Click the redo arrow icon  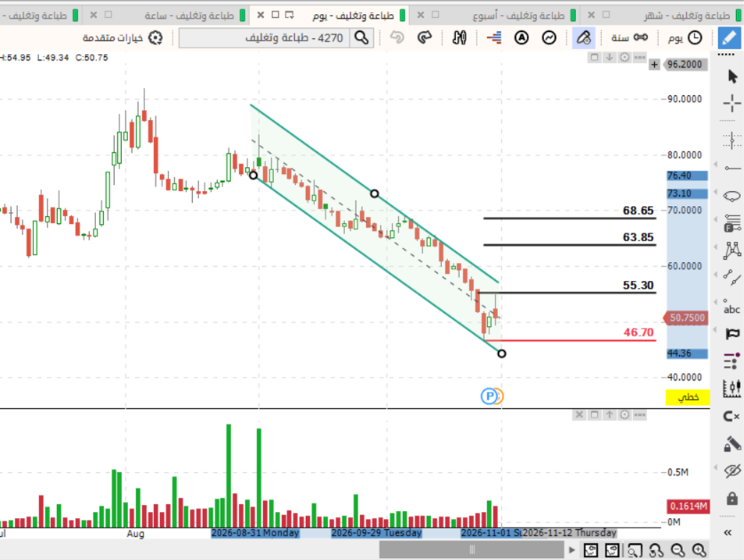point(424,37)
